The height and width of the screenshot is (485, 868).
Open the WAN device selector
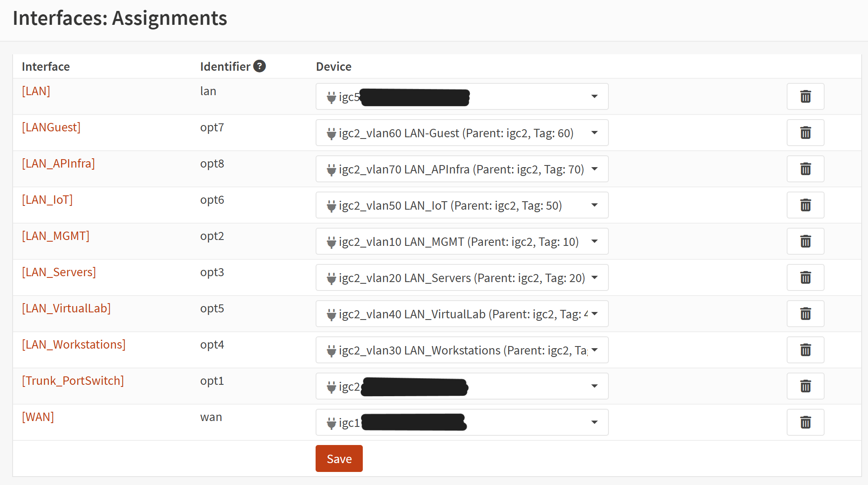[462, 422]
